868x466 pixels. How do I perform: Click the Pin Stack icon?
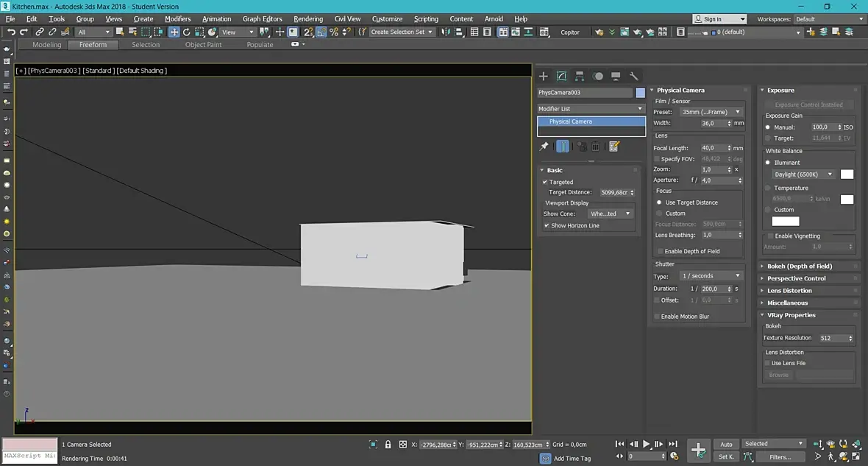544,146
